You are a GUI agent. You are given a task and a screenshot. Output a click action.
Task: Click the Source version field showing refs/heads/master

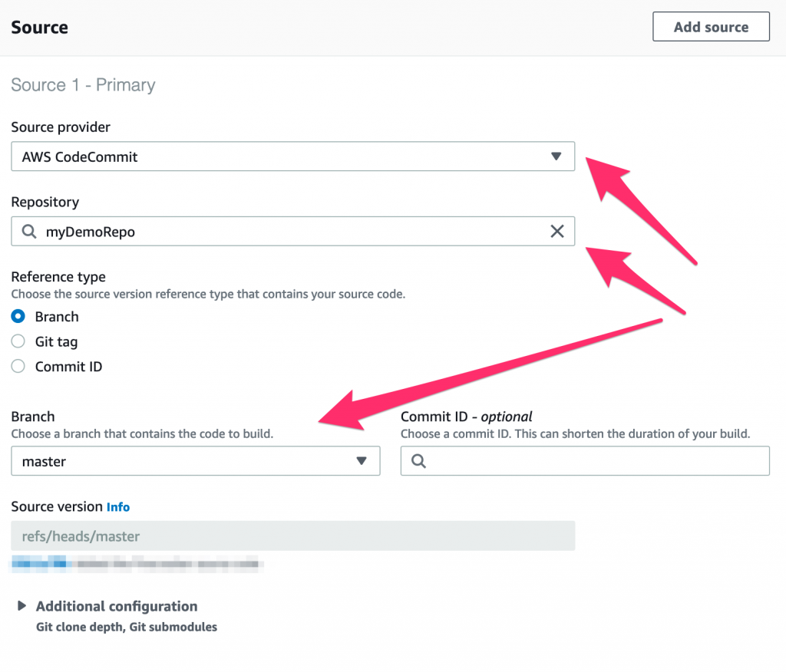(x=293, y=535)
